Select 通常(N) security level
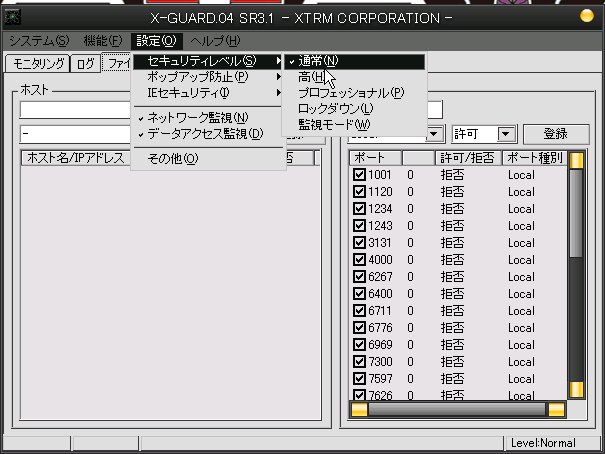This screenshot has width=605, height=454. [x=355, y=61]
